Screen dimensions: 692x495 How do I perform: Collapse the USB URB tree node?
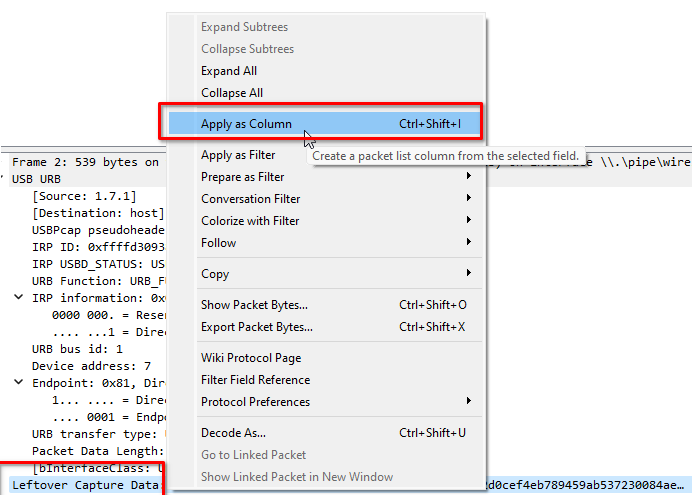pyautogui.click(x=5, y=179)
